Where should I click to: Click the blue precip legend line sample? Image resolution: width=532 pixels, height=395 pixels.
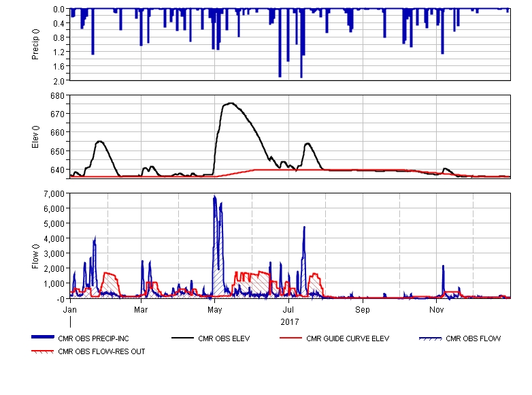pos(43,337)
